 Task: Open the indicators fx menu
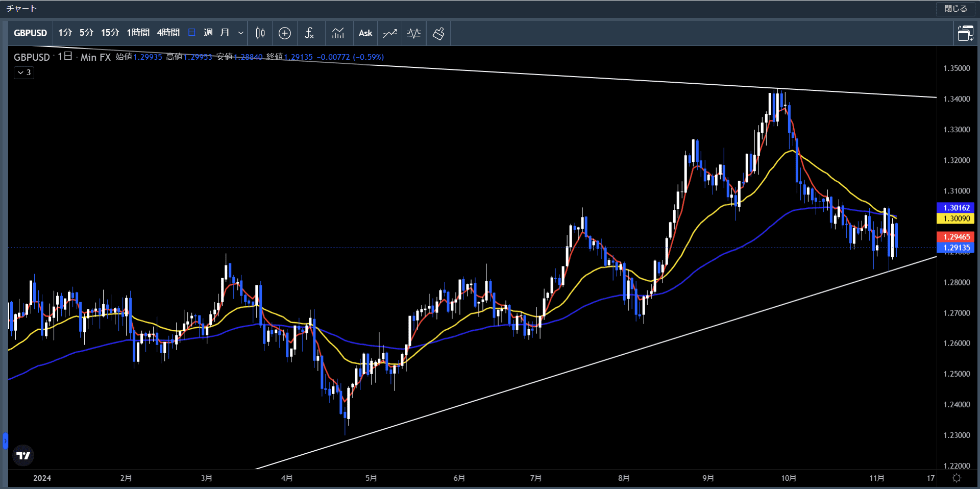pos(309,33)
